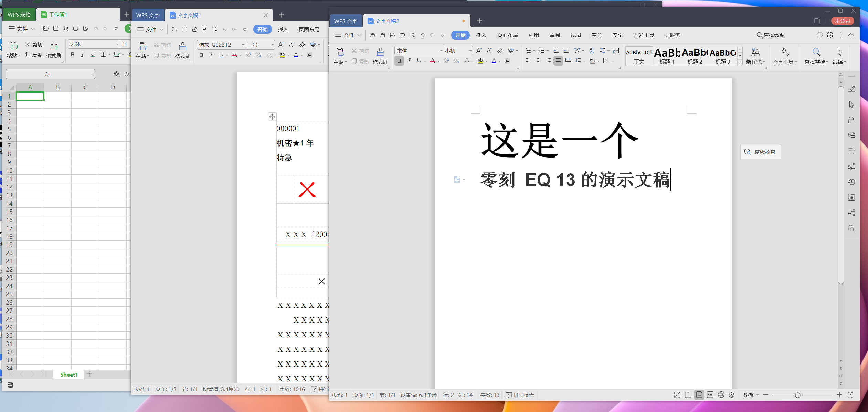
Task: Open the 小初 font size dropdown
Action: [x=470, y=51]
